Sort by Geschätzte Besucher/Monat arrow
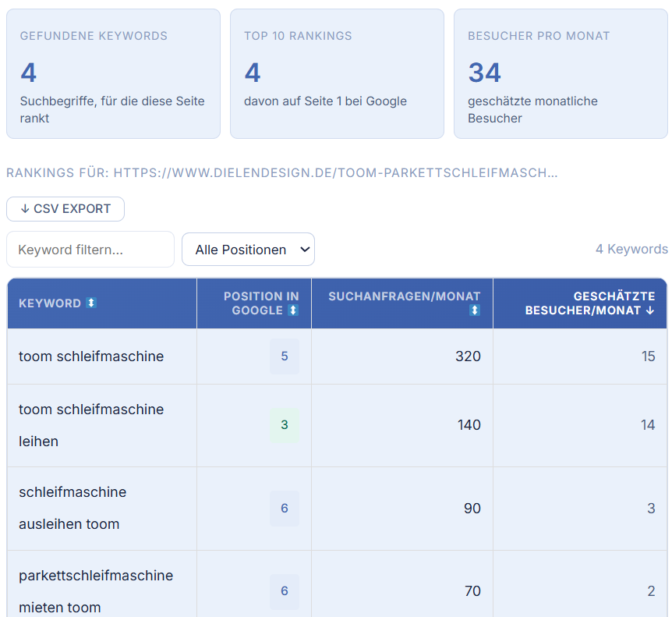Screen dimensions: 672x617 click(x=649, y=310)
